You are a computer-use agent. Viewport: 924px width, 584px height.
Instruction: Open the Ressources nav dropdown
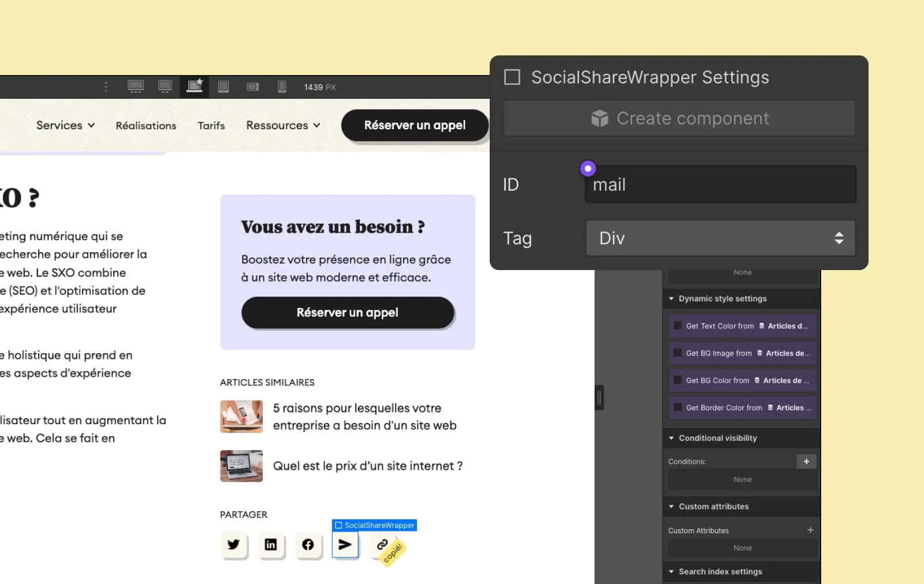point(283,125)
